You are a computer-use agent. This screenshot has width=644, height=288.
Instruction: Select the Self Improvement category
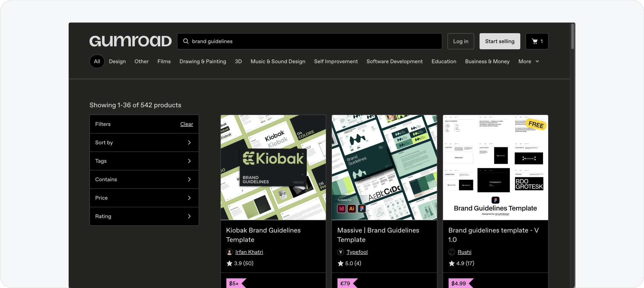click(336, 61)
